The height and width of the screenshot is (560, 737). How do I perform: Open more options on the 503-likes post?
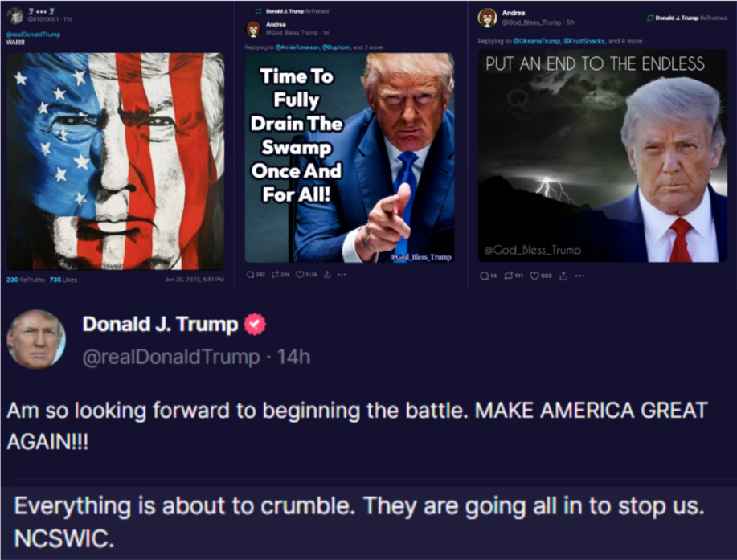[580, 276]
